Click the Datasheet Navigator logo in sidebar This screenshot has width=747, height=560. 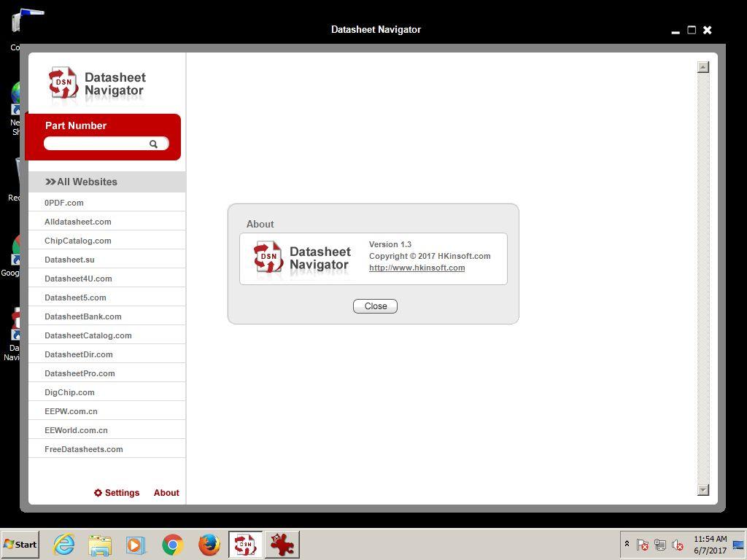click(97, 84)
